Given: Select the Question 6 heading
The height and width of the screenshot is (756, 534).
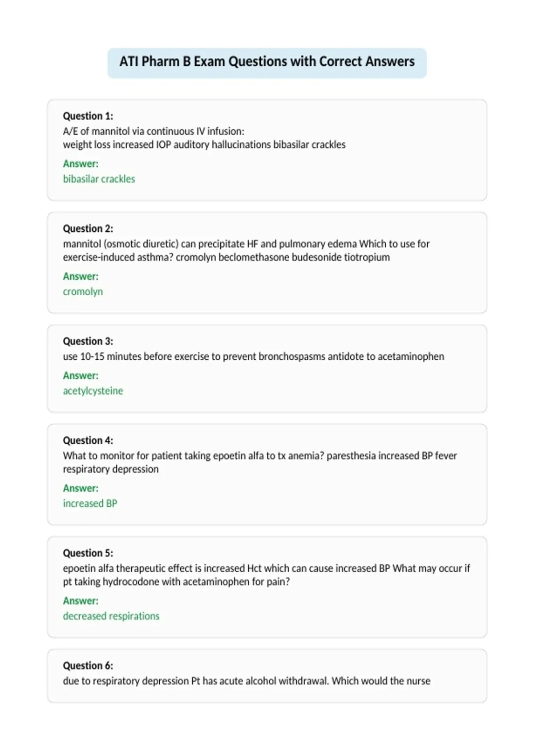Looking at the screenshot, I should point(88,665).
